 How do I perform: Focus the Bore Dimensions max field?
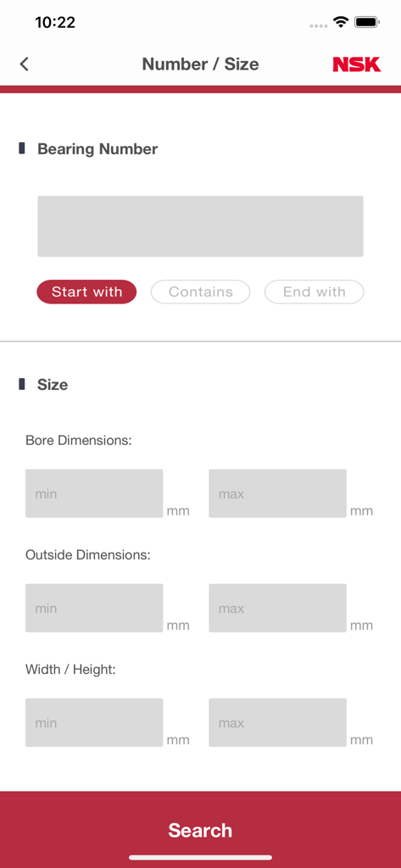277,493
